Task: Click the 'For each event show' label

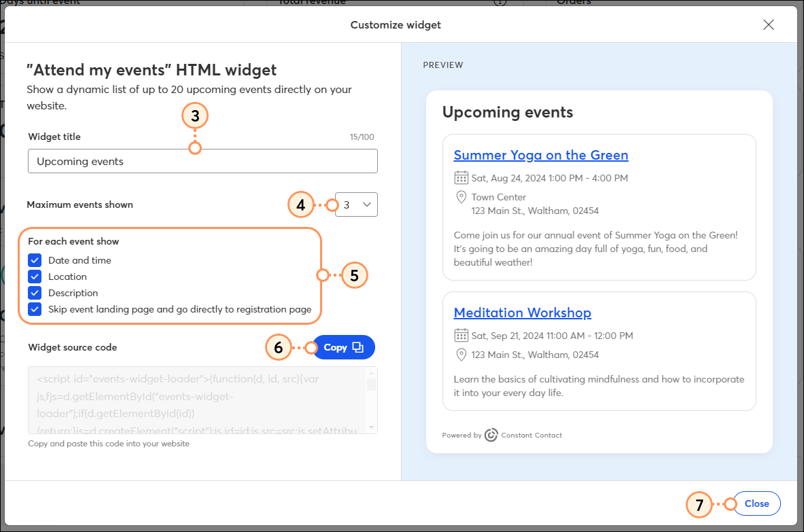Action: tap(73, 241)
